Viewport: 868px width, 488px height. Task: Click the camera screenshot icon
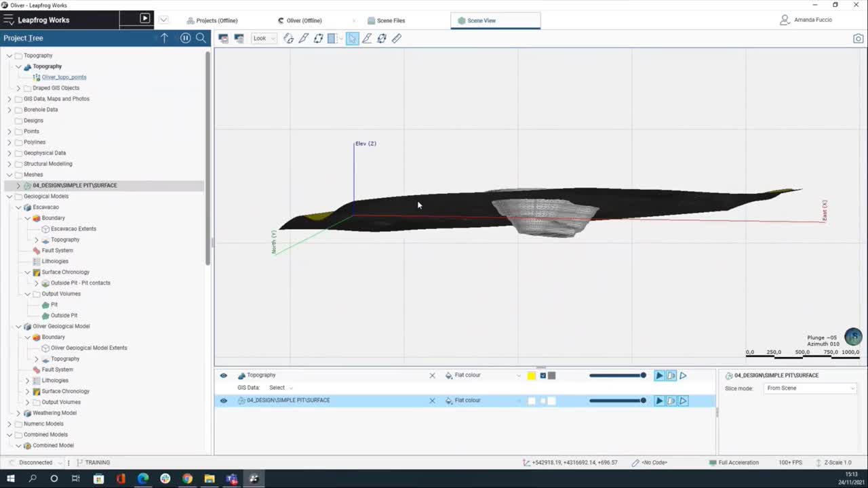pos(858,39)
